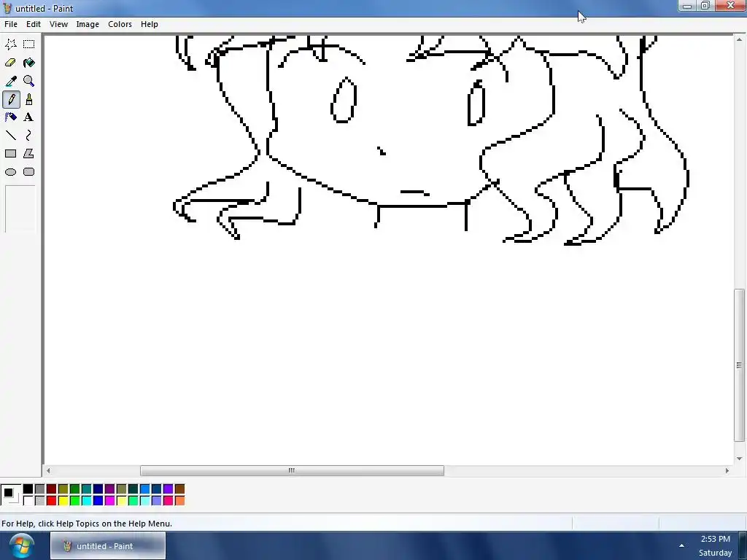Select the Text tool

tap(29, 117)
